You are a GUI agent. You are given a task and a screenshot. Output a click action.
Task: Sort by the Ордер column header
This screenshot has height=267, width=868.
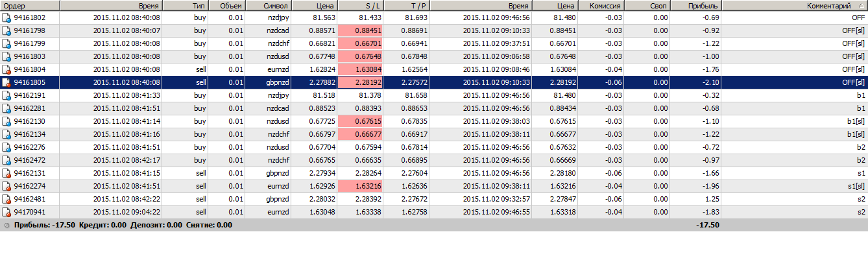tap(30, 5)
